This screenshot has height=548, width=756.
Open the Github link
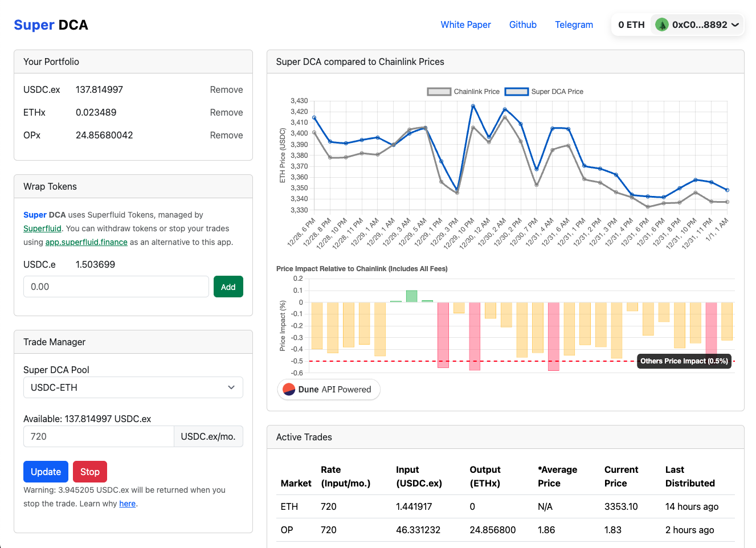[x=523, y=24]
